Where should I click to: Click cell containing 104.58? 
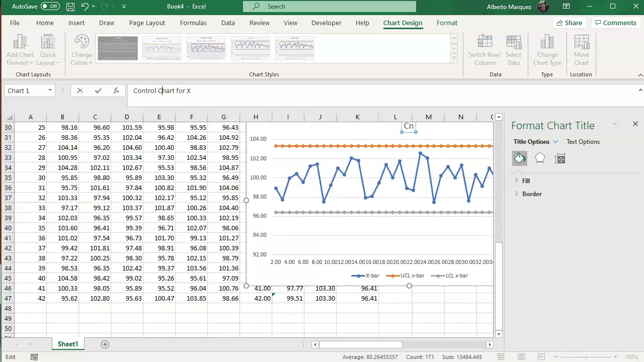[x=62, y=278]
